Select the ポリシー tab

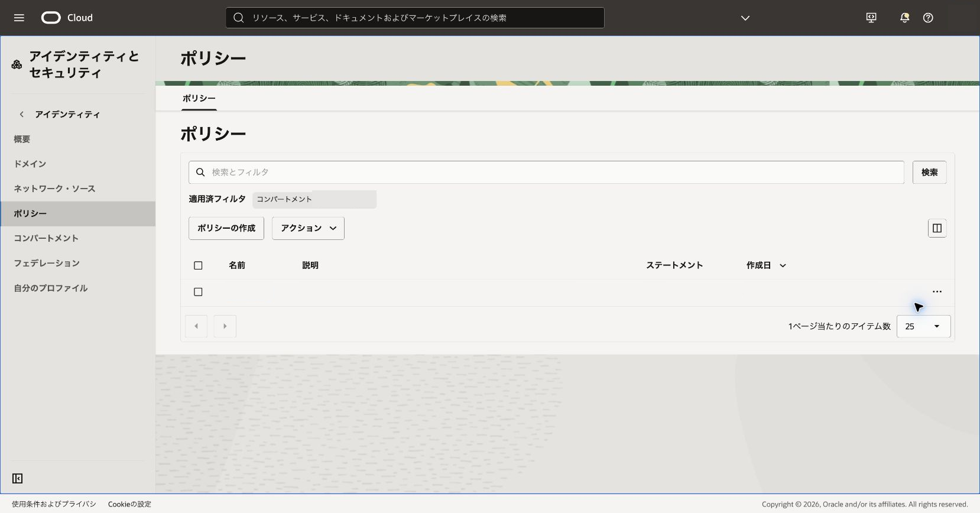[199, 98]
